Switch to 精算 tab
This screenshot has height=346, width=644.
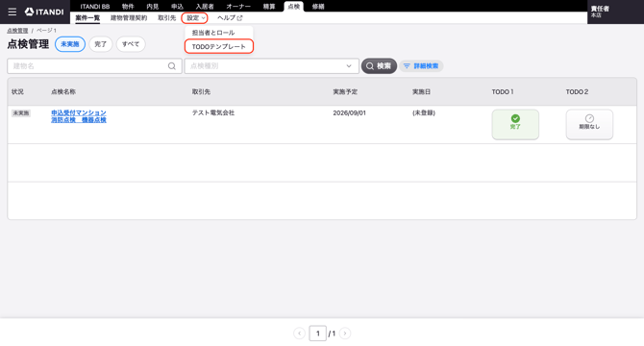click(269, 7)
